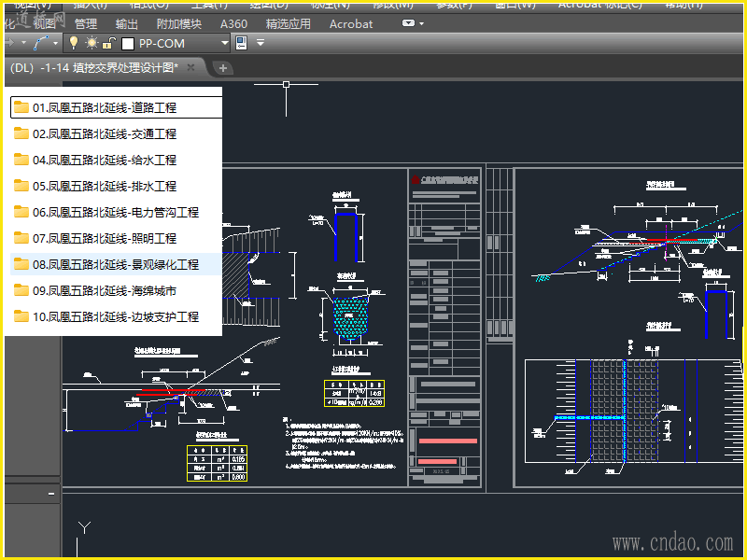Click the white layer color swatch
Image resolution: width=747 pixels, height=560 pixels.
[x=127, y=43]
